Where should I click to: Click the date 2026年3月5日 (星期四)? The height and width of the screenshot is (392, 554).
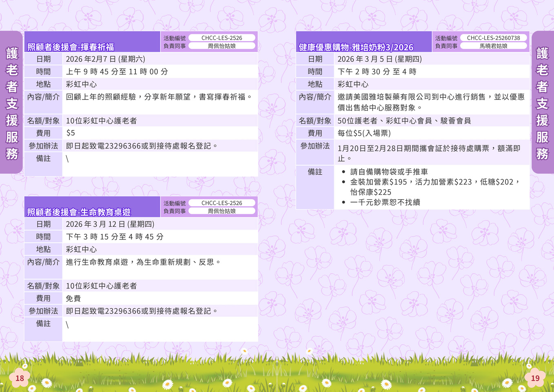379,59
